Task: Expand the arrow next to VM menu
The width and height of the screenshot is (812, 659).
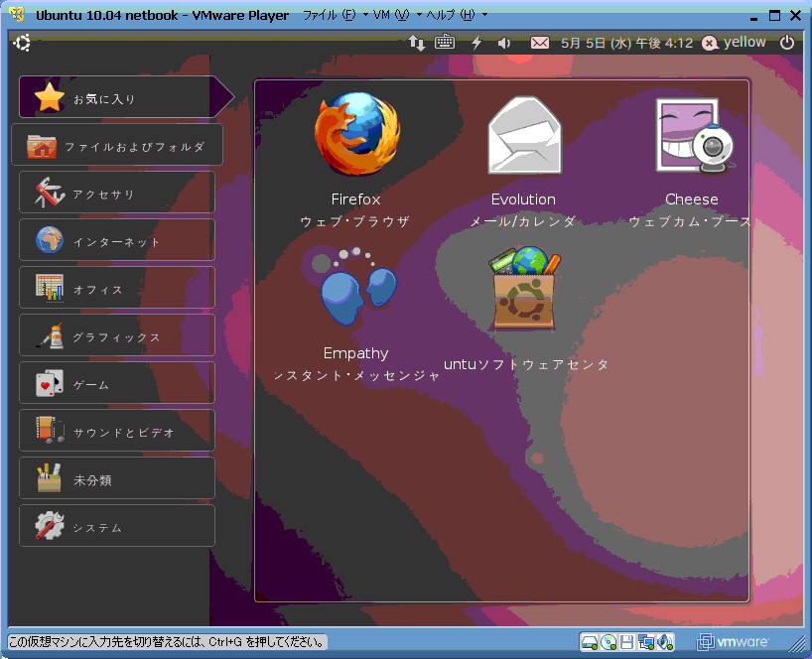Action: 419,15
